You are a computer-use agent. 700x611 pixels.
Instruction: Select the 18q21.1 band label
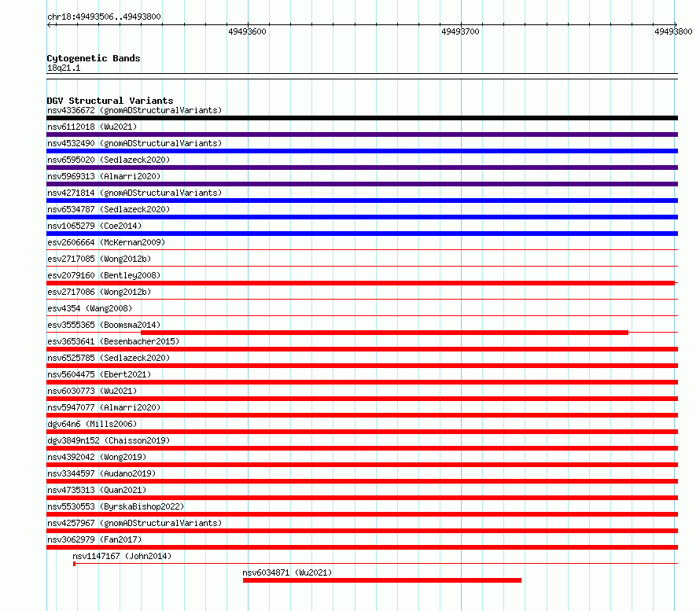[64, 68]
